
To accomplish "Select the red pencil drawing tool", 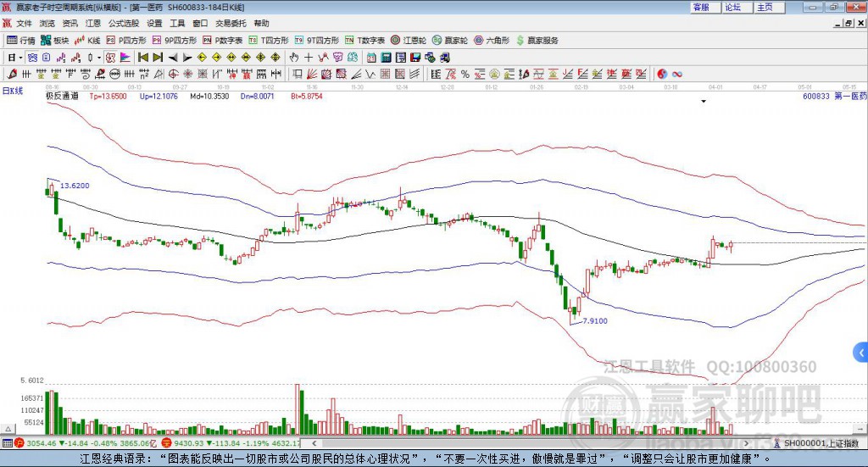I will tap(12, 74).
